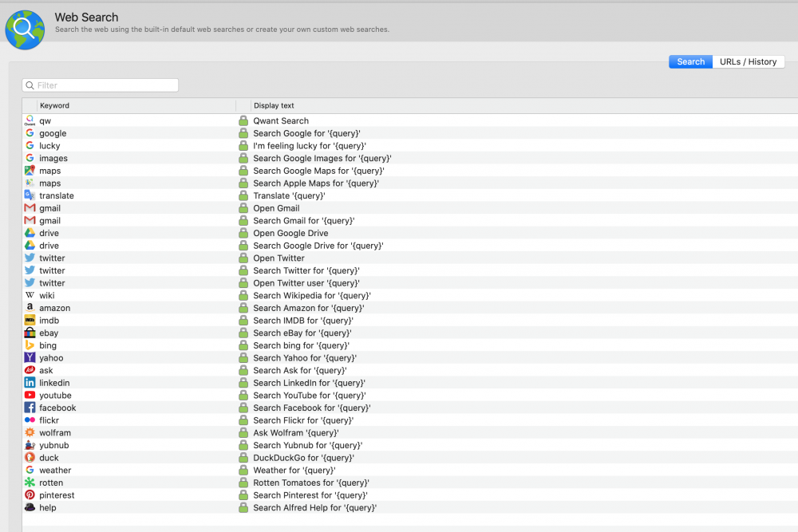Sort by the Keyword column header
Screen dimensions: 798x532
click(136, 105)
